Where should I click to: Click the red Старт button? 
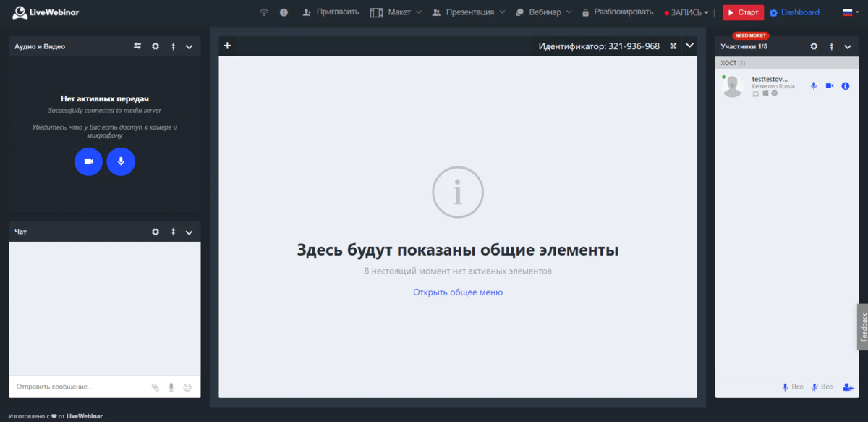743,12
